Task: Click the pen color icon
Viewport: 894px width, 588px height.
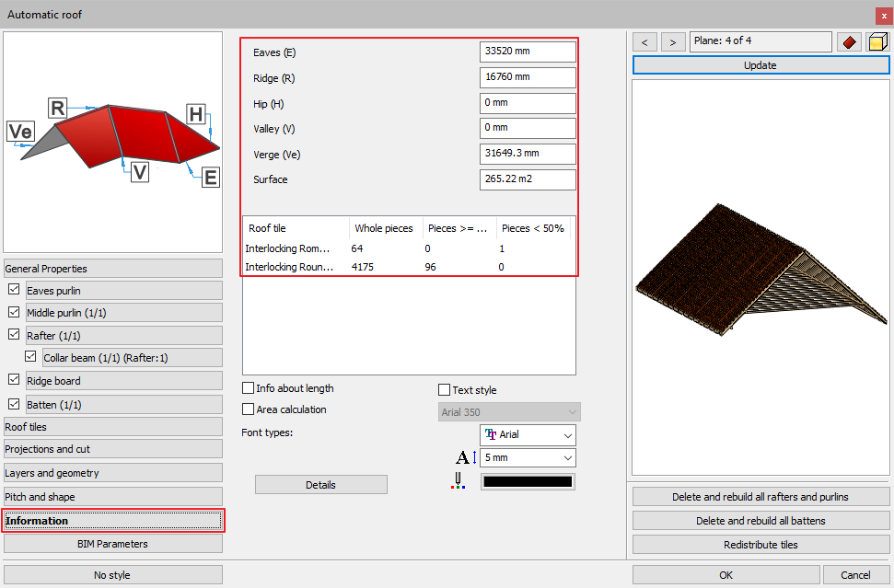Action: 458,481
